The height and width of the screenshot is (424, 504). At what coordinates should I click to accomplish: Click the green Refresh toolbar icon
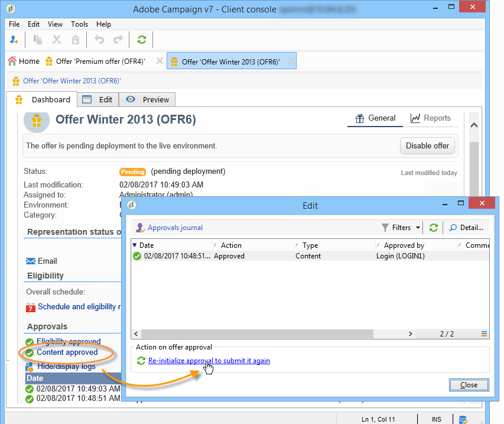point(142,40)
